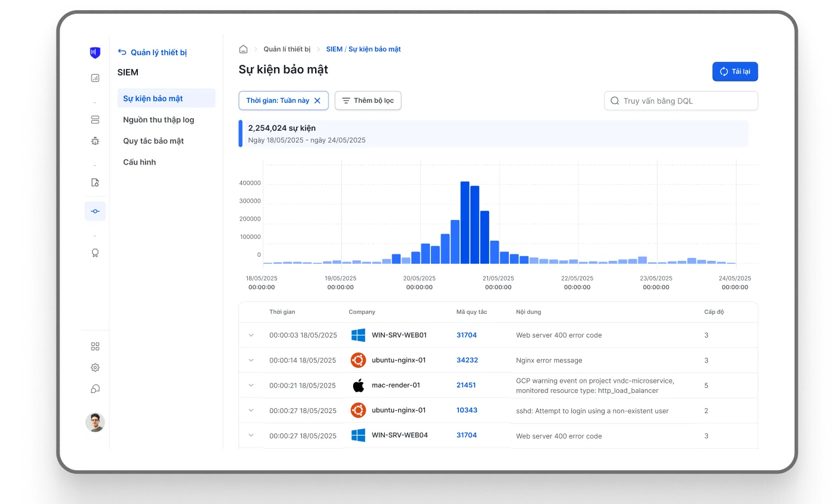The height and width of the screenshot is (504, 834).
Task: Click the 'Tải lại' reload button
Action: coord(735,71)
